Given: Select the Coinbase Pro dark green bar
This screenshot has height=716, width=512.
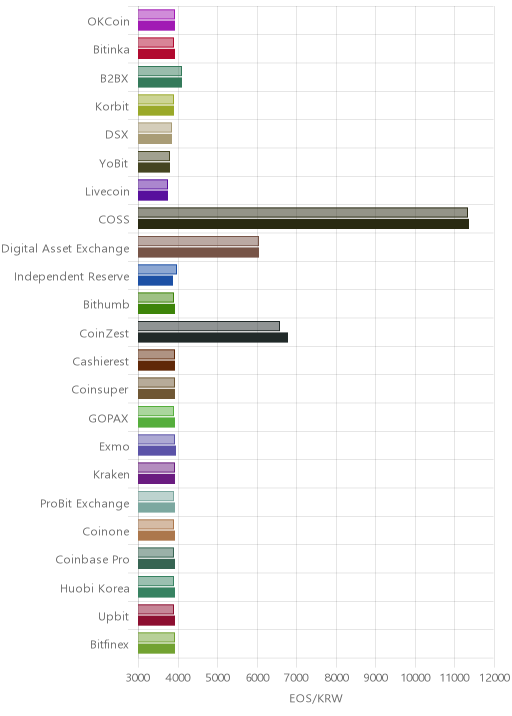Looking at the screenshot, I should pos(157,564).
